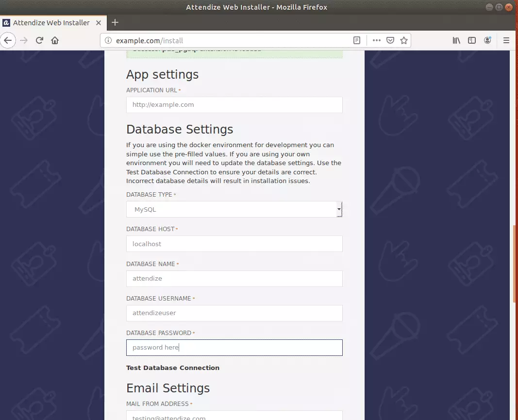Save page to Pocket icon
This screenshot has width=518, height=420.
[x=390, y=40]
